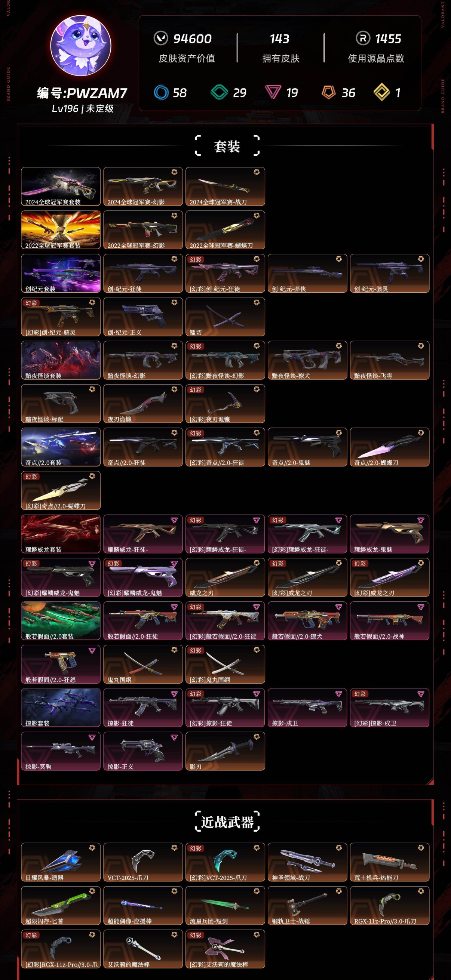Click the account ID text 编号:PWZAM7
The height and width of the screenshot is (980, 451).
pos(82,93)
